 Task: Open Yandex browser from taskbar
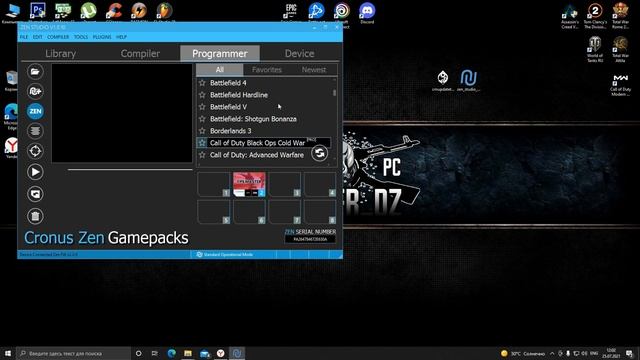(220, 353)
